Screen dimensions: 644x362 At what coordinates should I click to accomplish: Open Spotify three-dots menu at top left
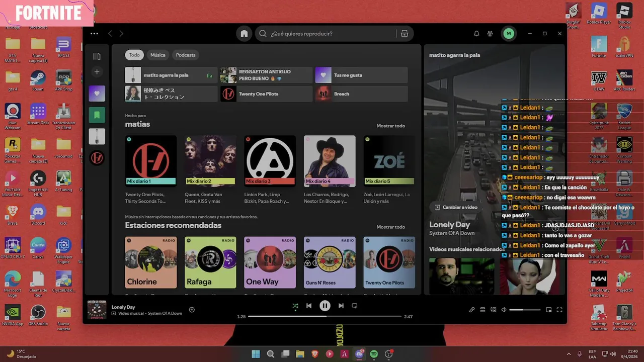[94, 34]
